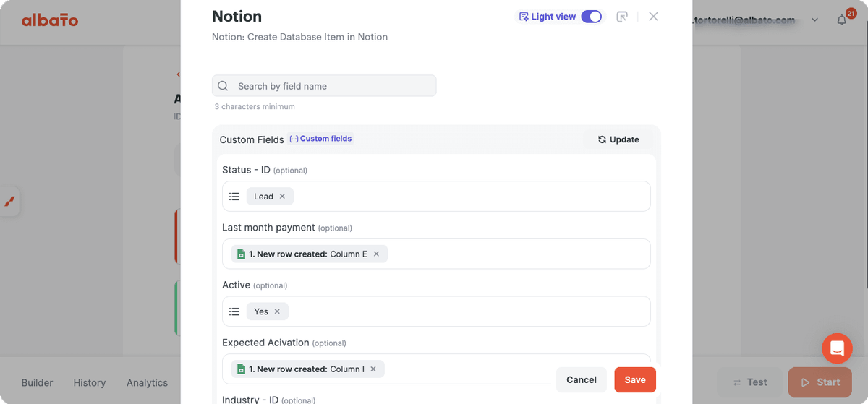Open list icon in Active field

pos(234,311)
